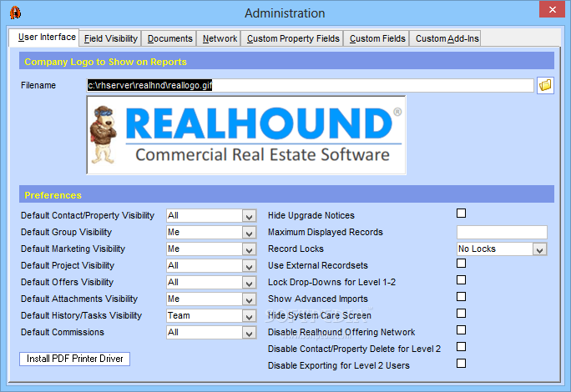Open Default Attachments Visibility dropdown

[249, 299]
